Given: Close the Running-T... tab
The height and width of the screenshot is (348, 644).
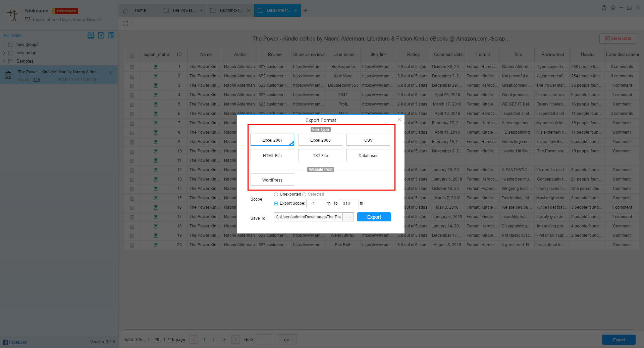Looking at the screenshot, I should (x=249, y=10).
